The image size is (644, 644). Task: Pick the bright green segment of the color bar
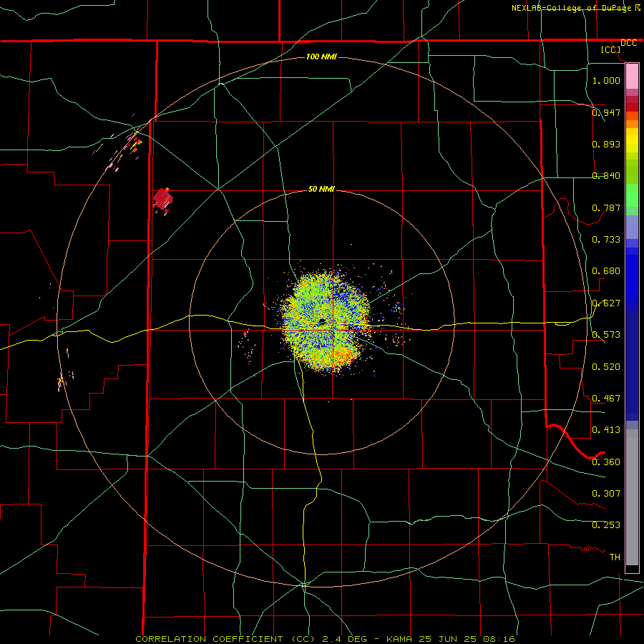point(632,195)
